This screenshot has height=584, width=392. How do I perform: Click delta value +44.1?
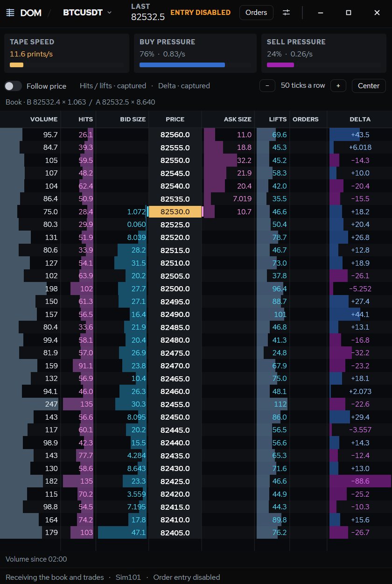tap(360, 314)
